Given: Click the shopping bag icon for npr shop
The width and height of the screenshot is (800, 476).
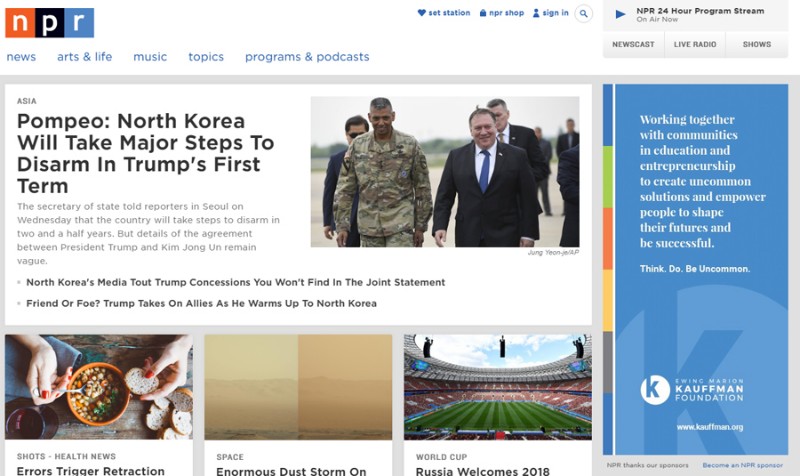Looking at the screenshot, I should [x=483, y=13].
